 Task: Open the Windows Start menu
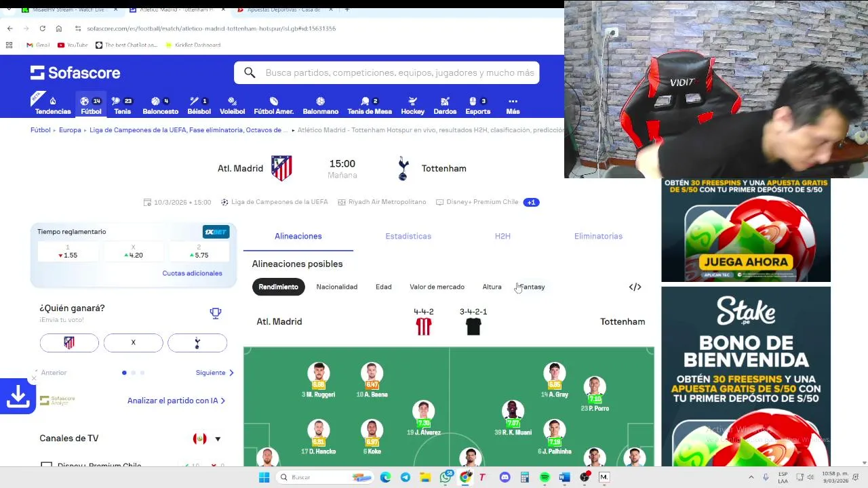264,477
